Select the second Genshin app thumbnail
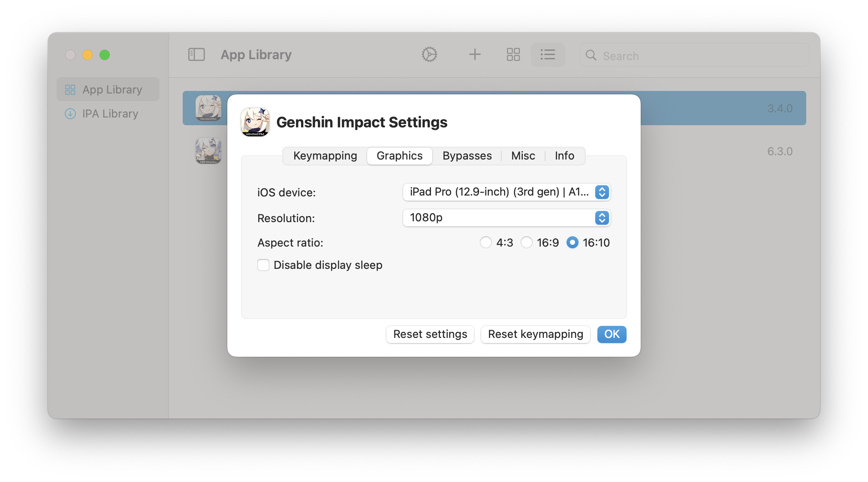 [x=208, y=151]
